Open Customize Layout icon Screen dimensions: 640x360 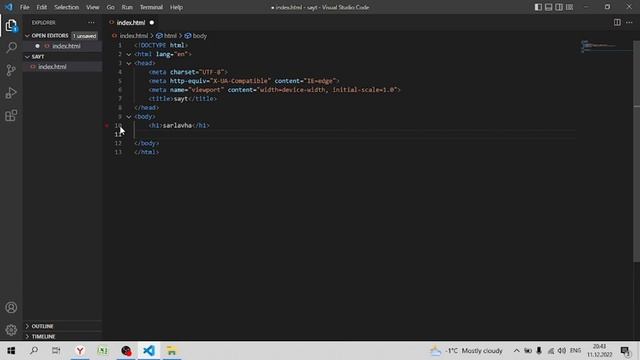(x=569, y=7)
